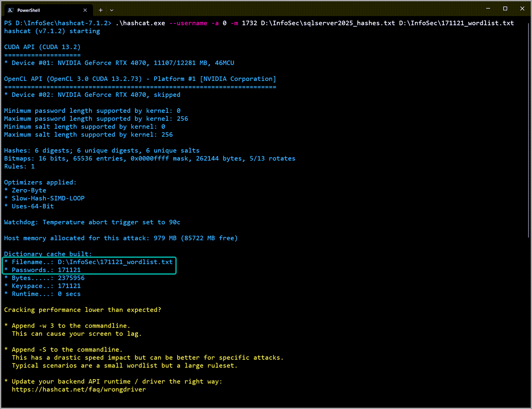Click the minimize icon on the title bar

click(x=488, y=8)
